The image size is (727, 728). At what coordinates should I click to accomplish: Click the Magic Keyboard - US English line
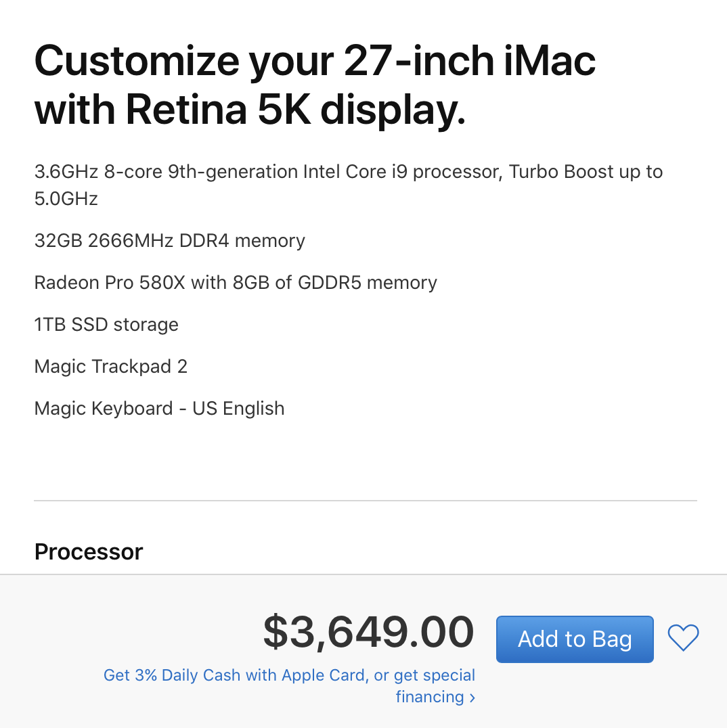159,409
